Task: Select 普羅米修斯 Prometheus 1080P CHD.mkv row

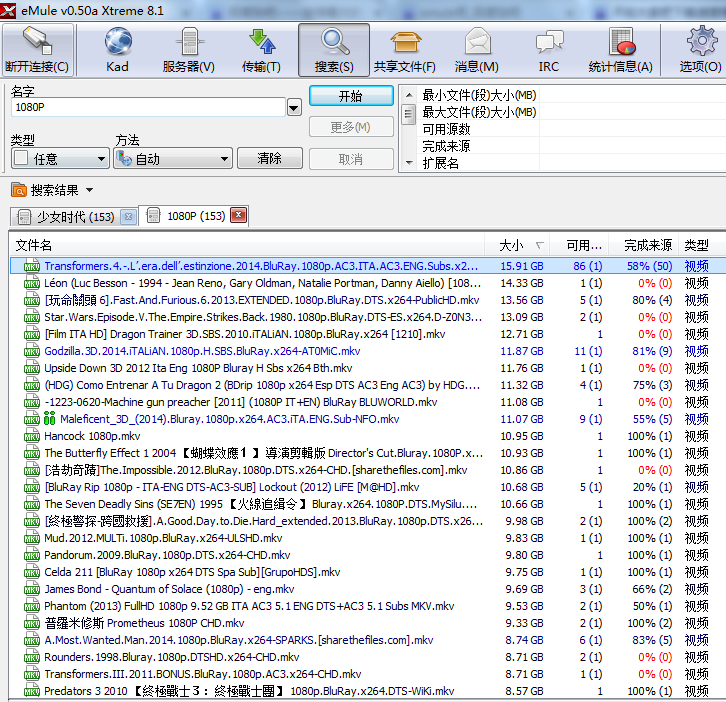Action: (368, 623)
